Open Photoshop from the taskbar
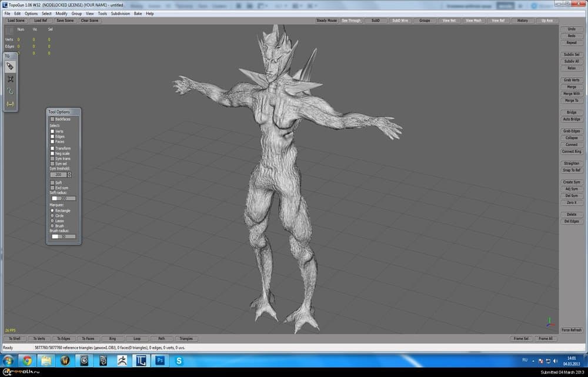 pos(159,361)
